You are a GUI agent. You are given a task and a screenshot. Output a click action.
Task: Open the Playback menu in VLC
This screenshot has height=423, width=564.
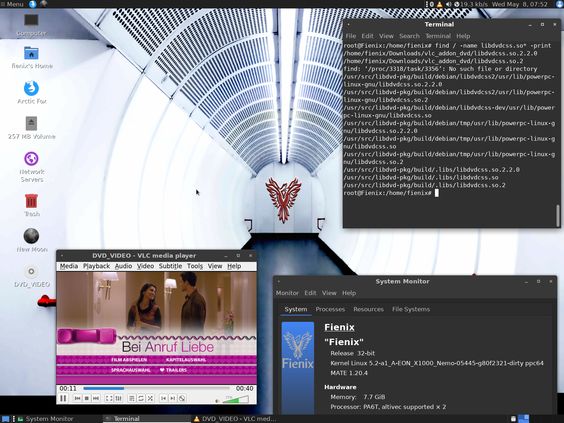click(x=96, y=266)
